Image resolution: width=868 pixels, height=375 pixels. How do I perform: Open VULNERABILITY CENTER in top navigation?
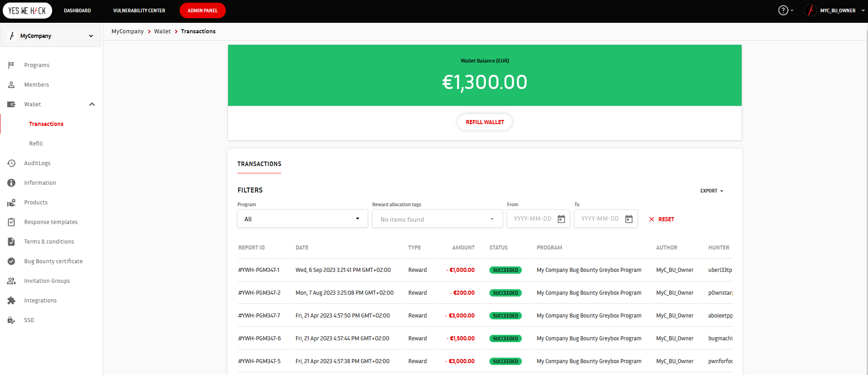tap(139, 10)
